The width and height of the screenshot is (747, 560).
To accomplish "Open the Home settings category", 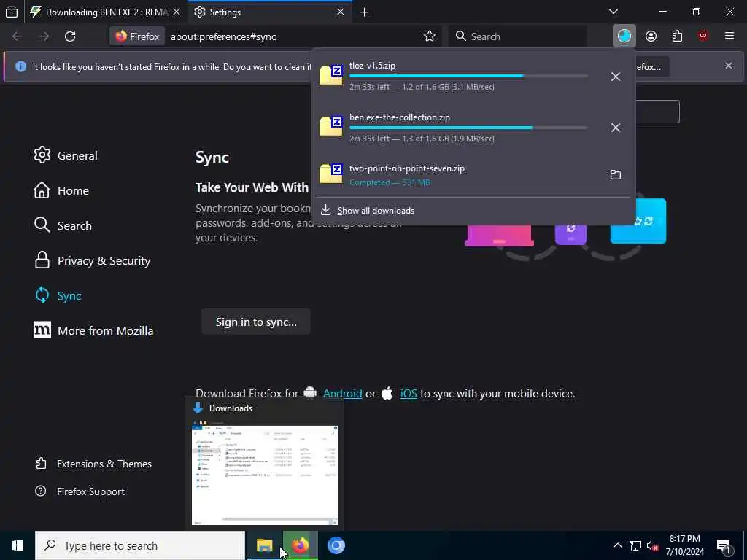I will tap(61, 190).
